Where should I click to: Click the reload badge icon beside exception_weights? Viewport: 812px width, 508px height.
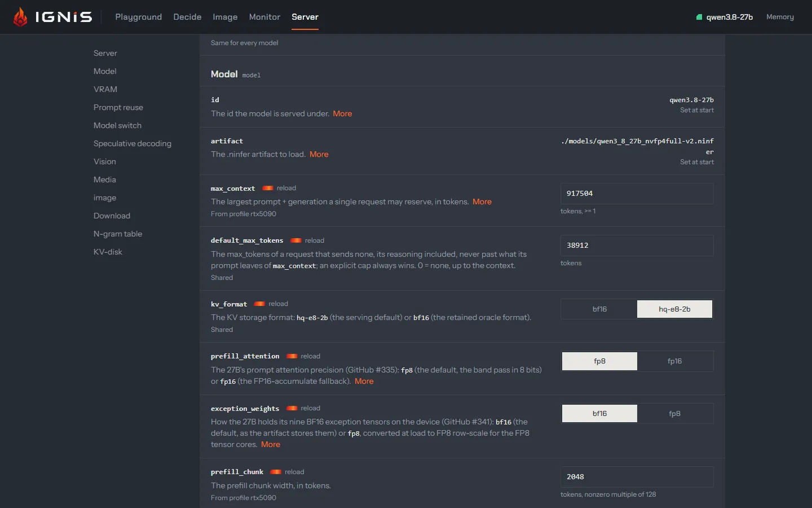[292, 408]
